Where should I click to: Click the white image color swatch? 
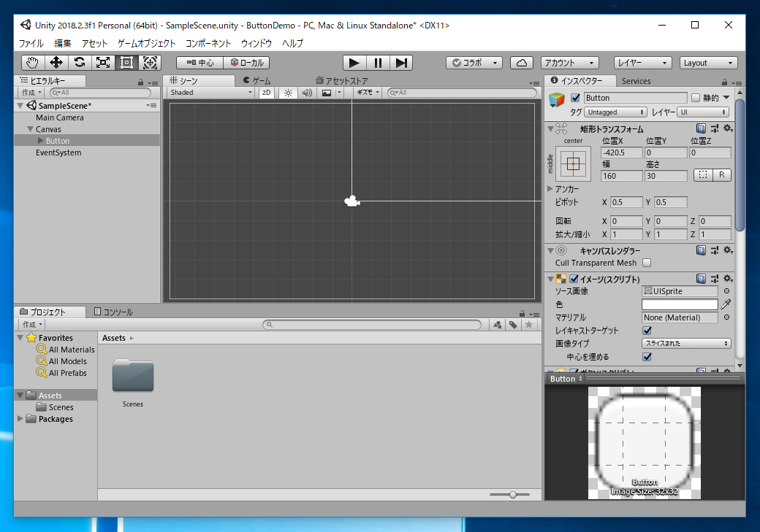(680, 304)
